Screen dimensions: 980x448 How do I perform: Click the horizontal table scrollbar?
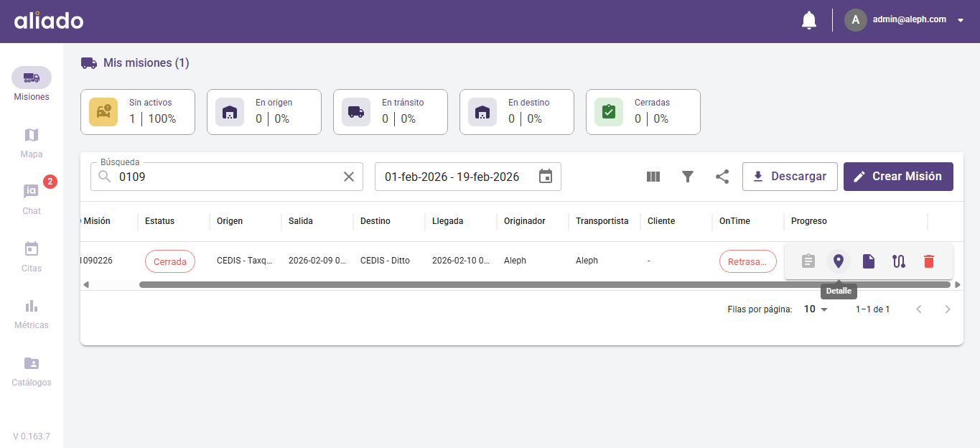[544, 285]
